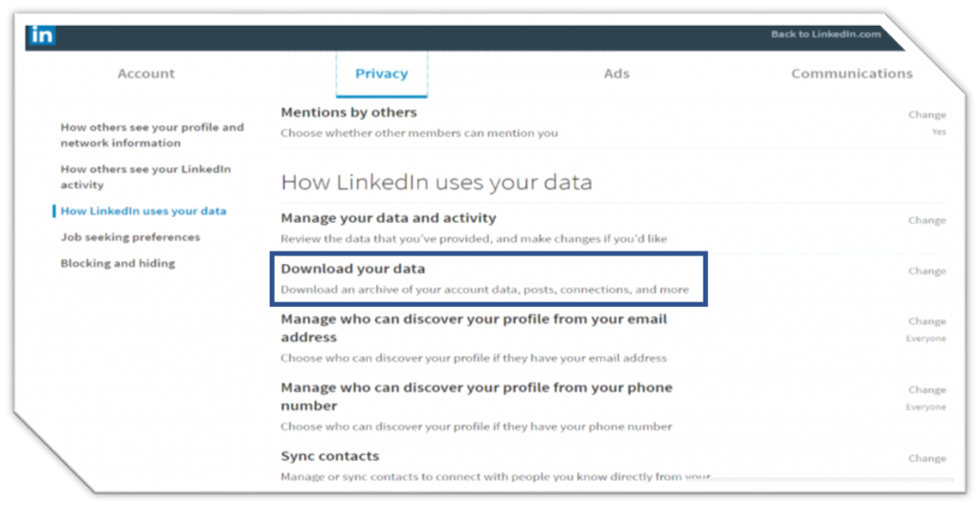
Task: Open Blocking and hiding section
Action: tap(118, 263)
